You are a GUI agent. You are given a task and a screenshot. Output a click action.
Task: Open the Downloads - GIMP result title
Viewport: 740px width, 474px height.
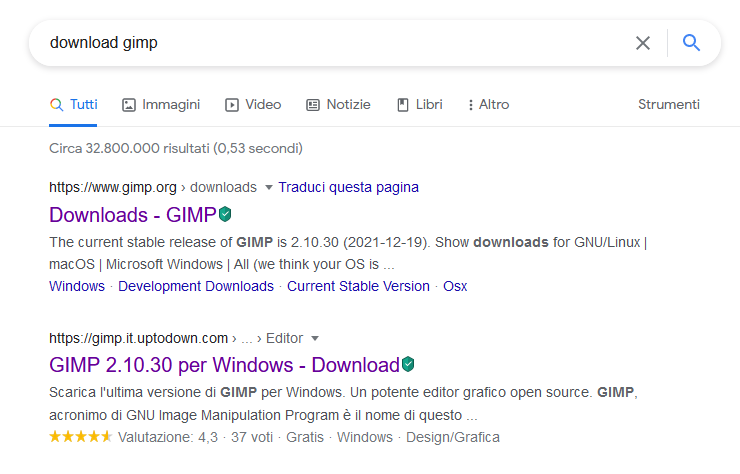(x=133, y=215)
